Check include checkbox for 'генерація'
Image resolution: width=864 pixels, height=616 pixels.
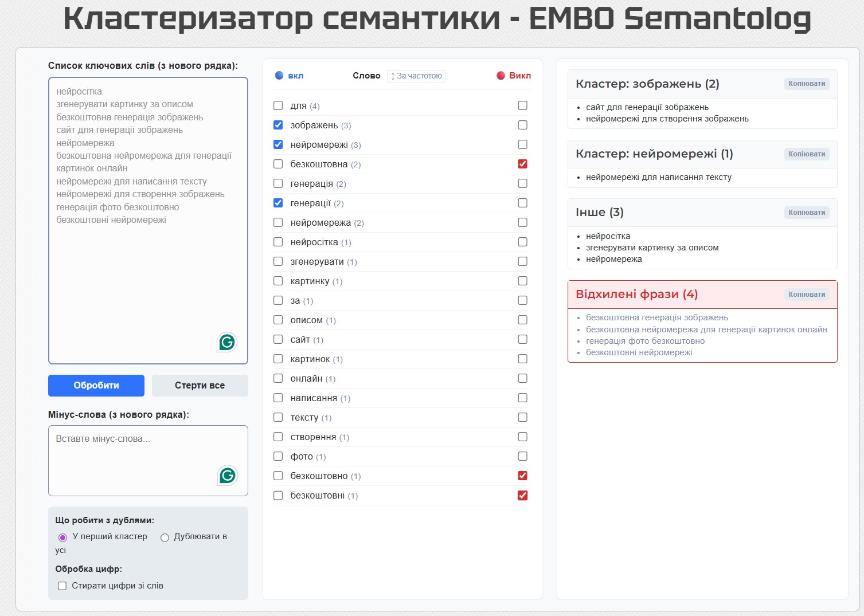pyautogui.click(x=278, y=183)
